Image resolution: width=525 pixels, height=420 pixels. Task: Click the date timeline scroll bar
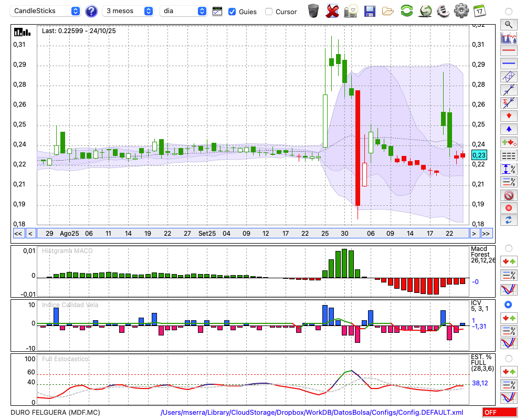coord(252,234)
